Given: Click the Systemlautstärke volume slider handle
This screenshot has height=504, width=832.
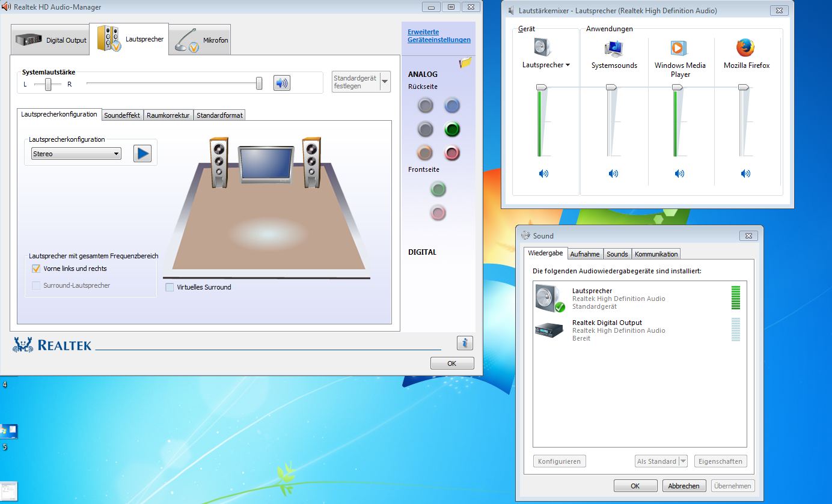Looking at the screenshot, I should 259,83.
